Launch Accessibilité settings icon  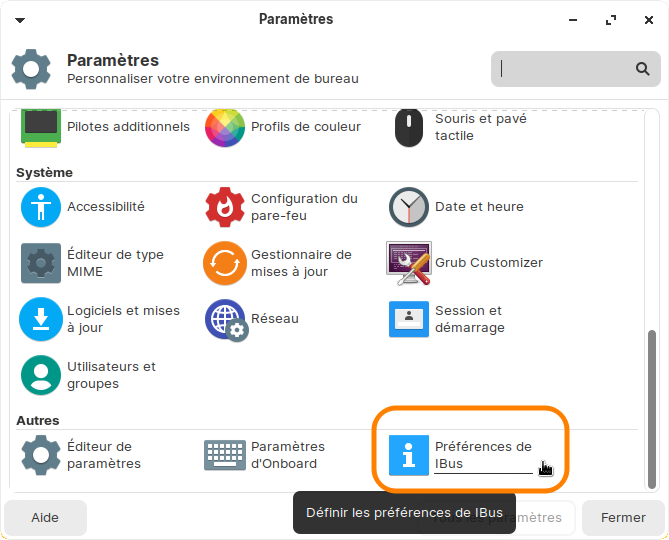click(x=41, y=207)
